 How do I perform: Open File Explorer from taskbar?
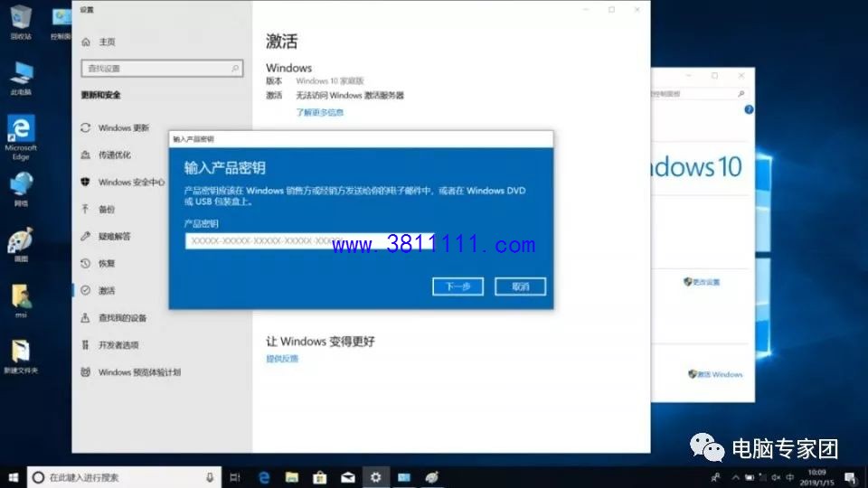pos(292,477)
